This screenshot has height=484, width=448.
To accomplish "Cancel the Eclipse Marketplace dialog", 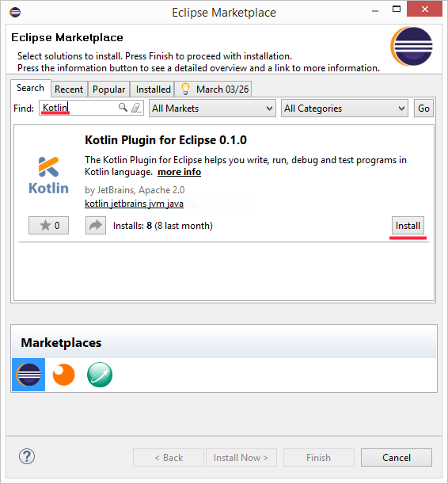I will click(397, 457).
